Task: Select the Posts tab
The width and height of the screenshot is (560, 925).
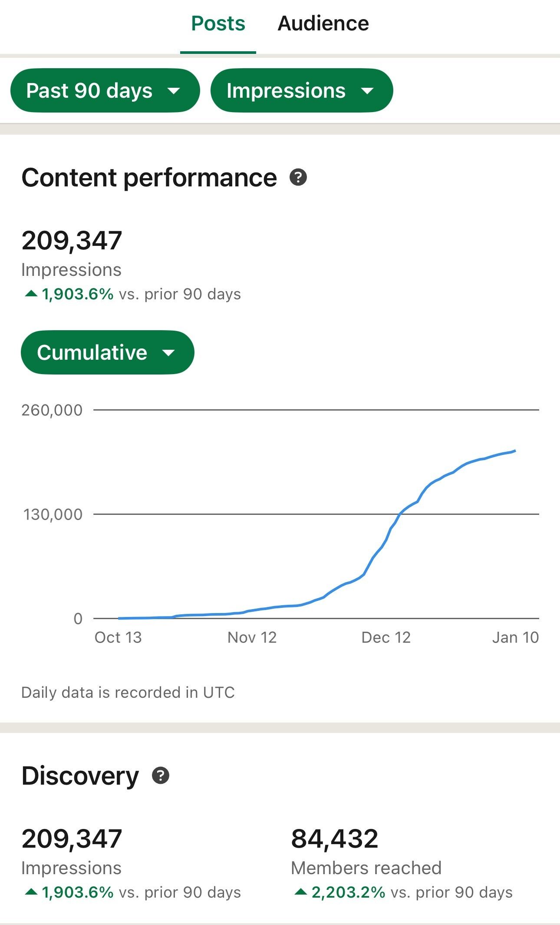Action: tap(218, 23)
